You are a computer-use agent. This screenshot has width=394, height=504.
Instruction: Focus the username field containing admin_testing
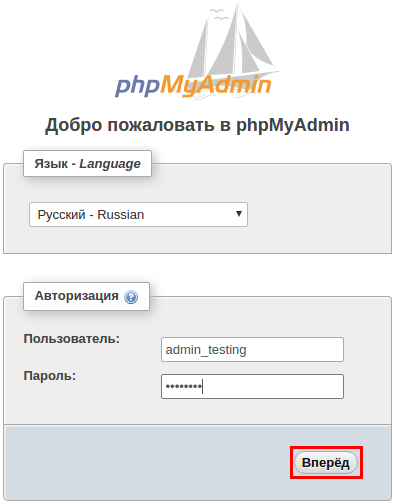click(252, 349)
